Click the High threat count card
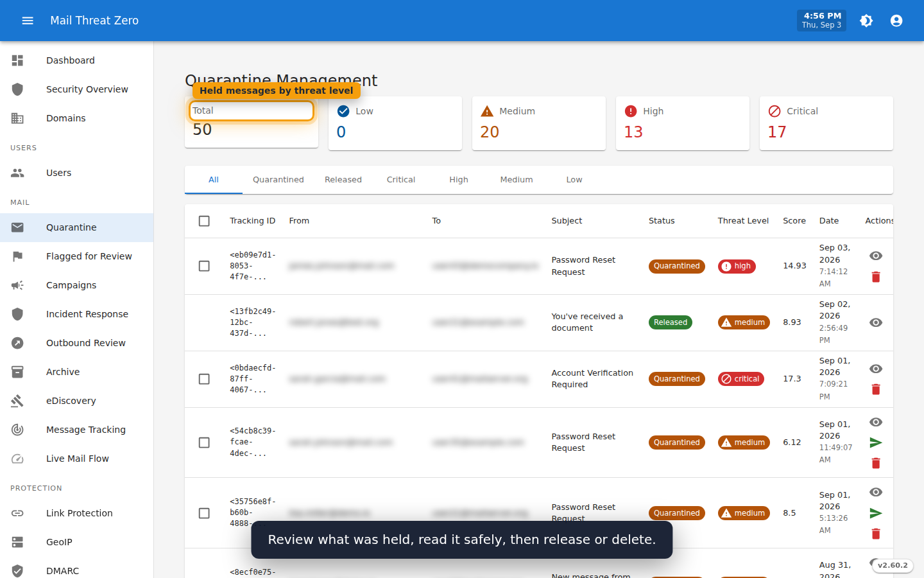Image resolution: width=924 pixels, height=578 pixels. (683, 123)
